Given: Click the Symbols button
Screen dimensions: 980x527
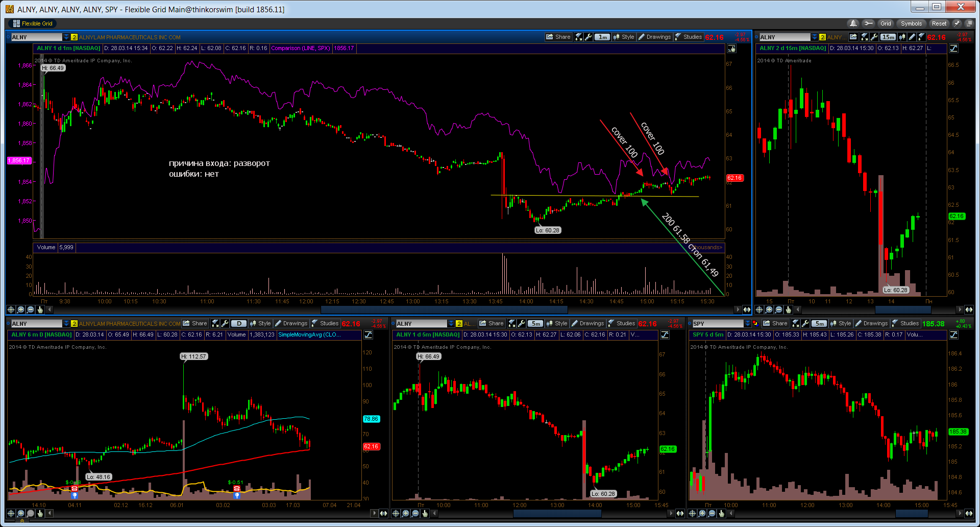Looking at the screenshot, I should pos(911,23).
